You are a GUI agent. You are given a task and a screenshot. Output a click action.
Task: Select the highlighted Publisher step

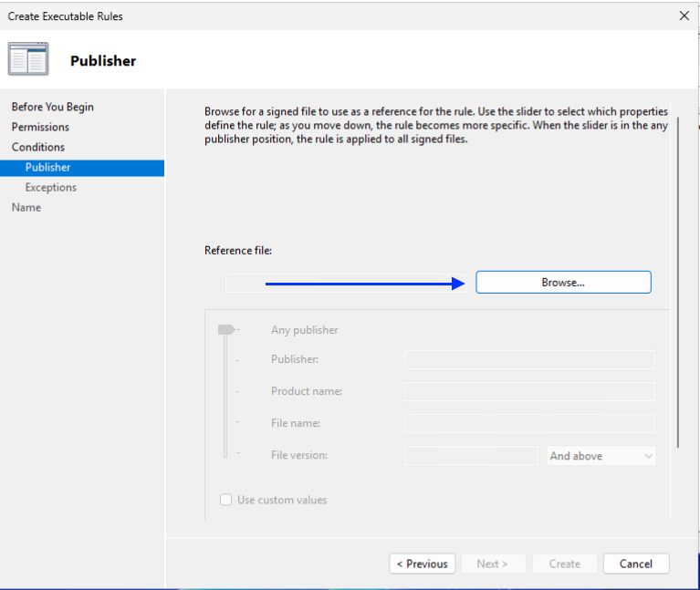82,168
